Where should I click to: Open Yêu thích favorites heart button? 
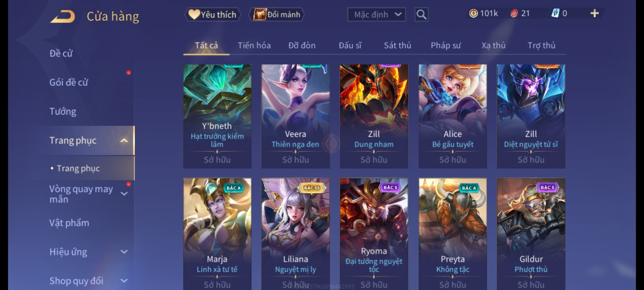point(213,15)
